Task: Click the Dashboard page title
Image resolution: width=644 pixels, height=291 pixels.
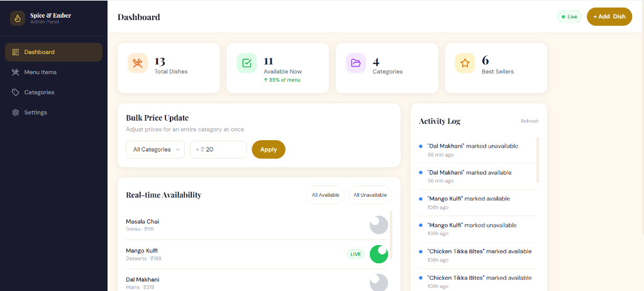Action: click(139, 17)
